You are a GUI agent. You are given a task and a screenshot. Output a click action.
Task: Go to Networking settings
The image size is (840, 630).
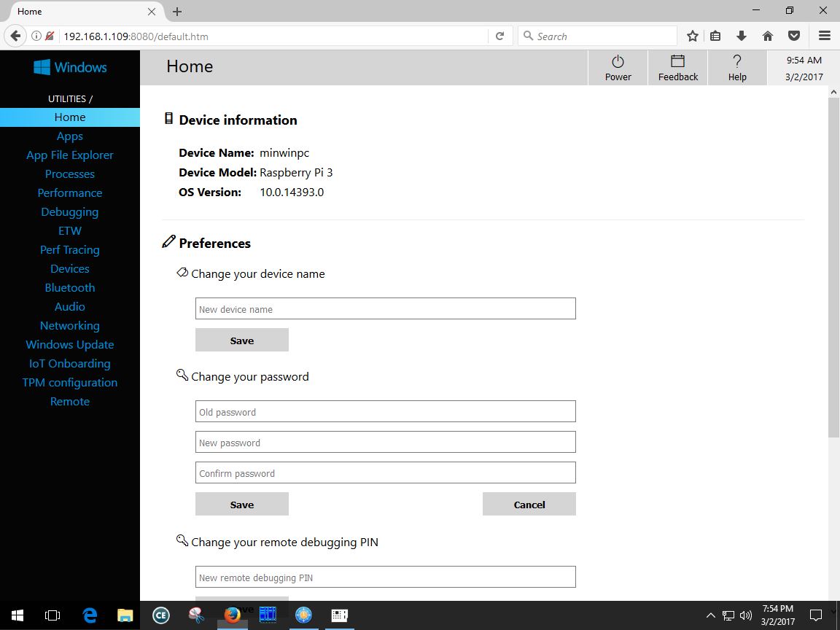[x=70, y=326]
